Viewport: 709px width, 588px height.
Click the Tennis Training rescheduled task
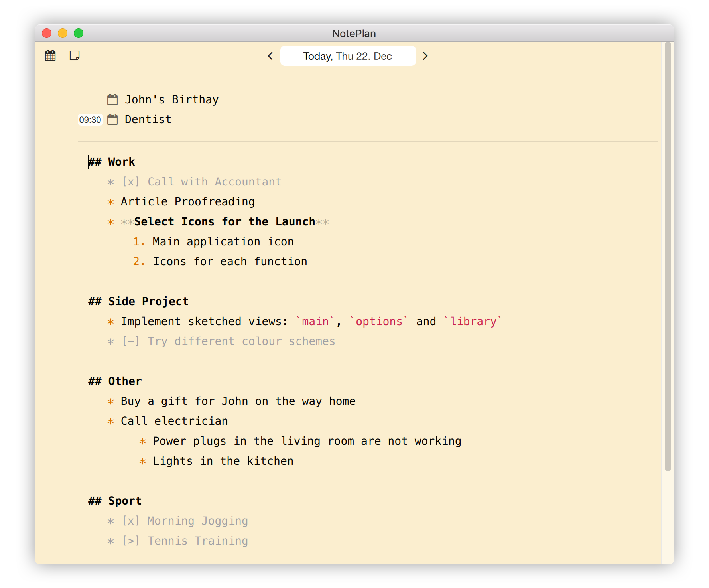[197, 541]
